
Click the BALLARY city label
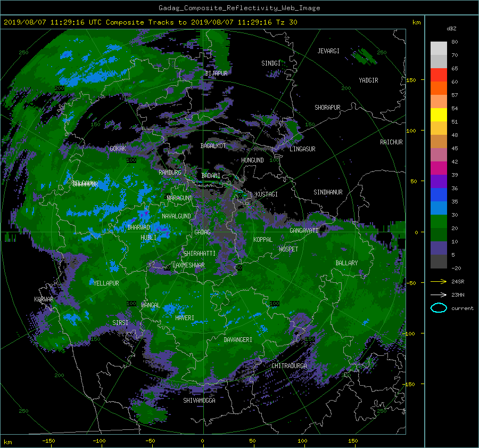pyautogui.click(x=346, y=263)
